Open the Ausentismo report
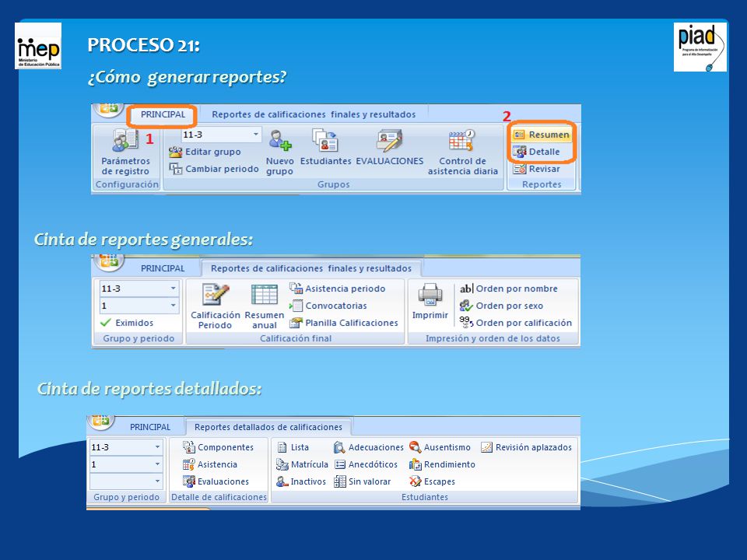This screenshot has width=747, height=560. click(x=440, y=447)
